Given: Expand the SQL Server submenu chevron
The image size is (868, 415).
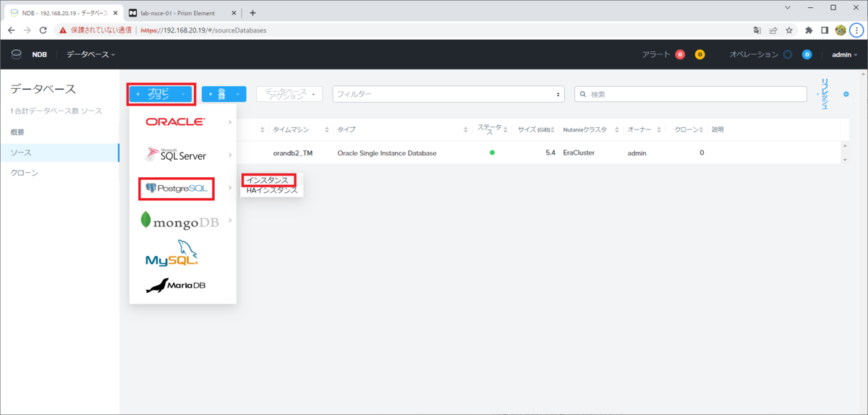Looking at the screenshot, I should 229,155.
